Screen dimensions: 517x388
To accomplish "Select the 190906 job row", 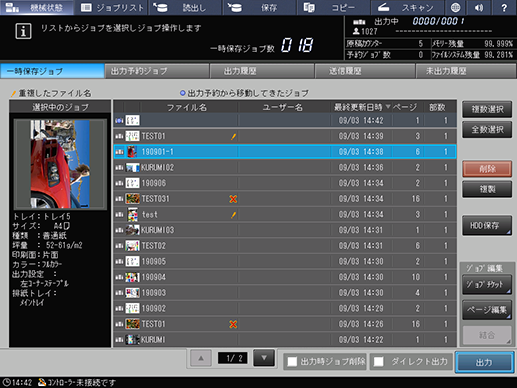I will pyautogui.click(x=285, y=183).
